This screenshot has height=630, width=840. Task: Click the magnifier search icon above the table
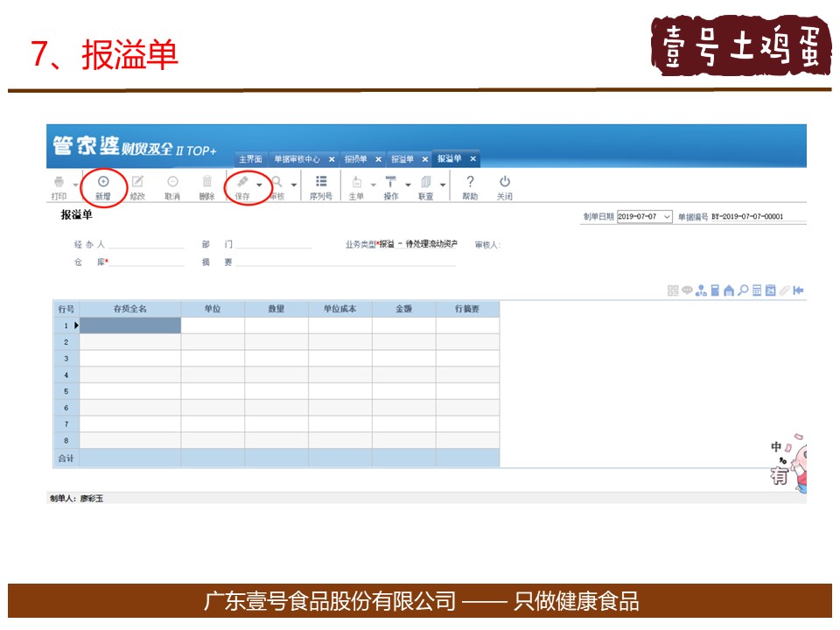pos(743,290)
